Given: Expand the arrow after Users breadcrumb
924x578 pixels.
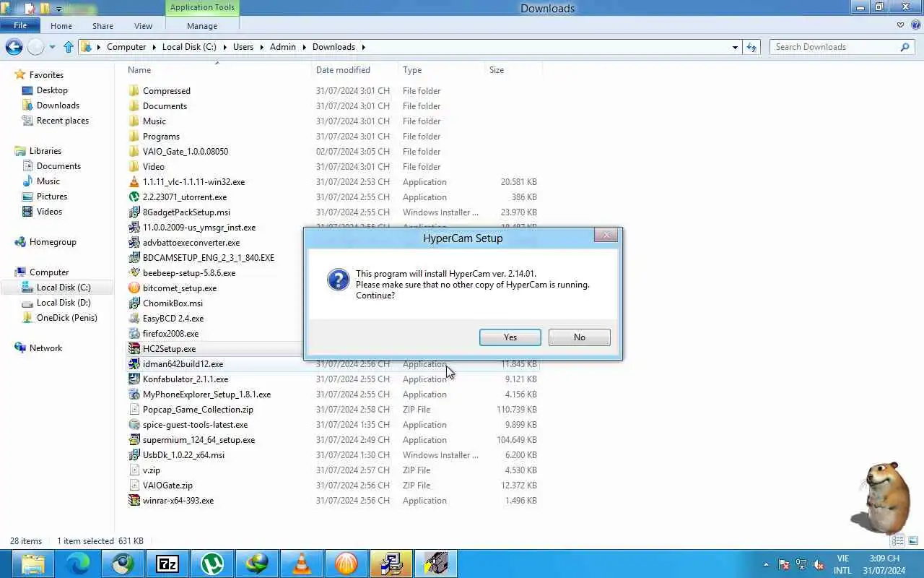Looking at the screenshot, I should click(x=261, y=47).
